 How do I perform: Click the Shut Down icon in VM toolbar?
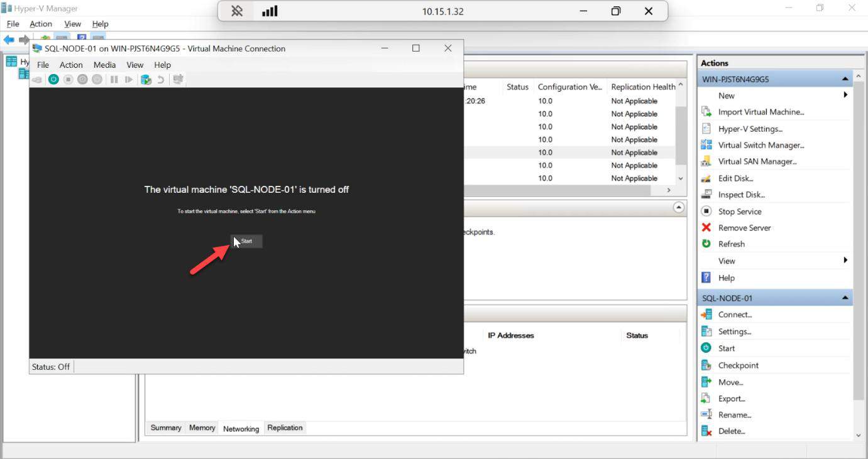click(x=82, y=79)
